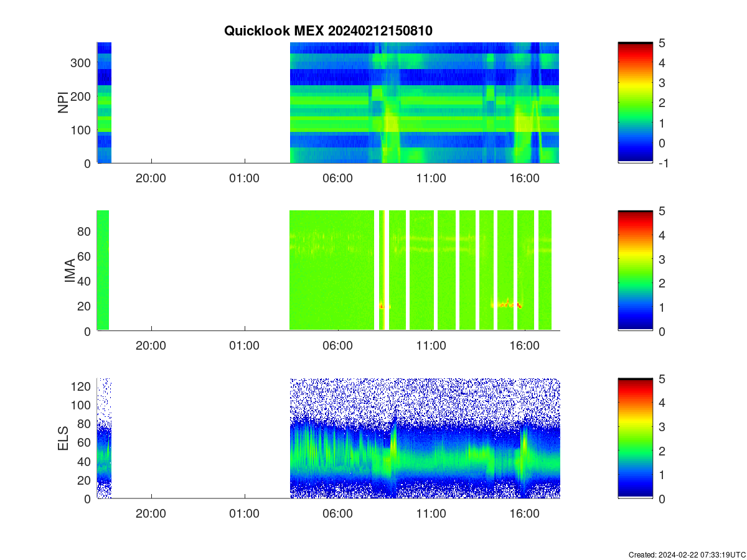
Task: Click the 06:00 tick under the IMA plot
Action: click(x=338, y=346)
